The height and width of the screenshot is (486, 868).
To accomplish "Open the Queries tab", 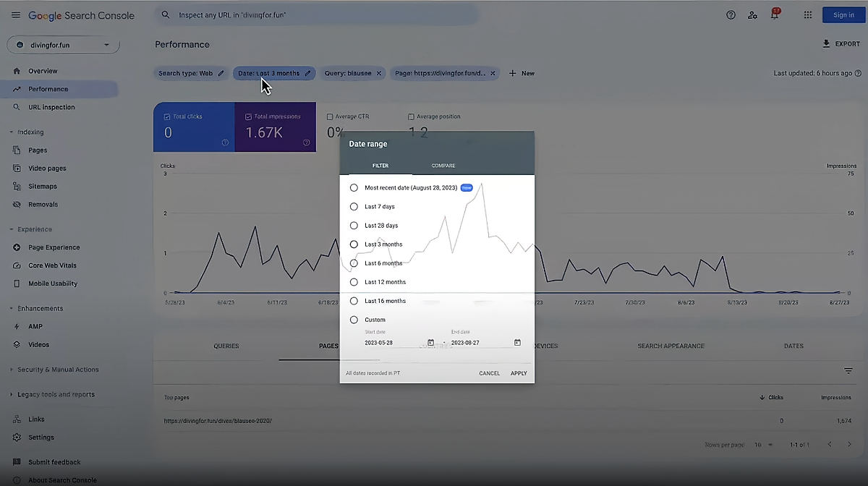I will coord(226,346).
